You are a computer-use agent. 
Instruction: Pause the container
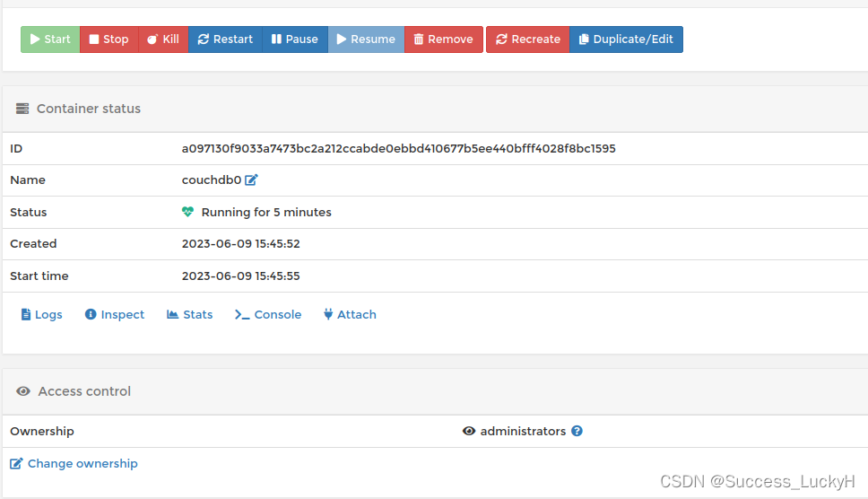[x=295, y=39]
